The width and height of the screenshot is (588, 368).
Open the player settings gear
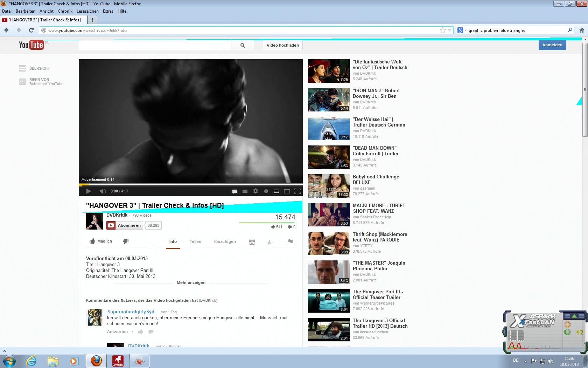click(255, 191)
